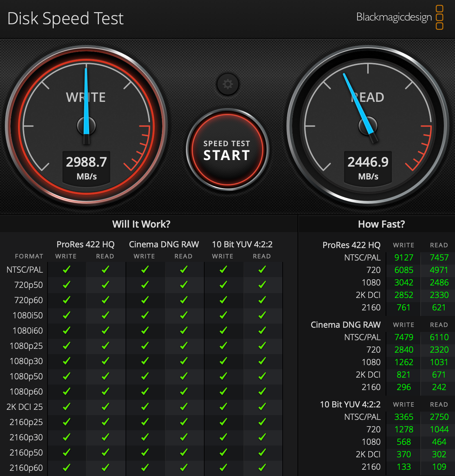The image size is (455, 476).
Task: Click the Will It Work? heading
Action: pos(141,224)
